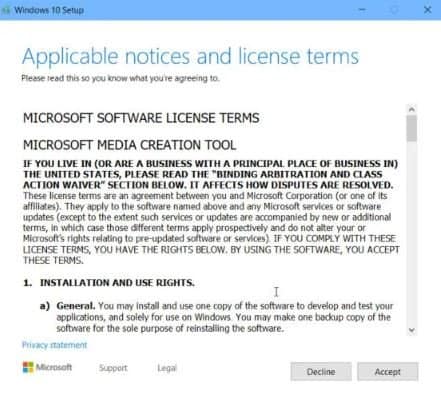Image resolution: width=441 pixels, height=396 pixels.
Task: Click the 'MICROSOFT SOFTWARE LICENSE TERMS' heading
Action: 141,118
